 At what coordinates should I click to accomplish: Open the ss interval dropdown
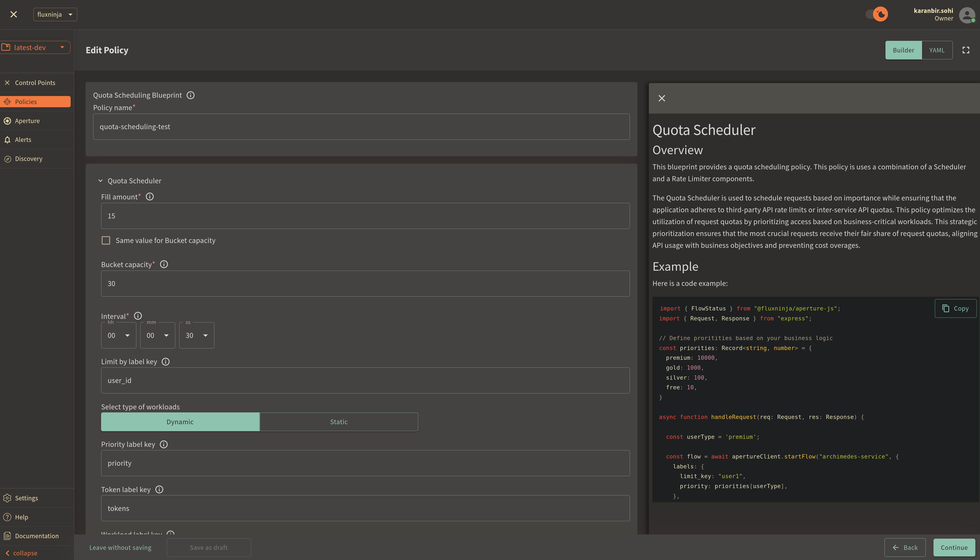click(x=196, y=335)
